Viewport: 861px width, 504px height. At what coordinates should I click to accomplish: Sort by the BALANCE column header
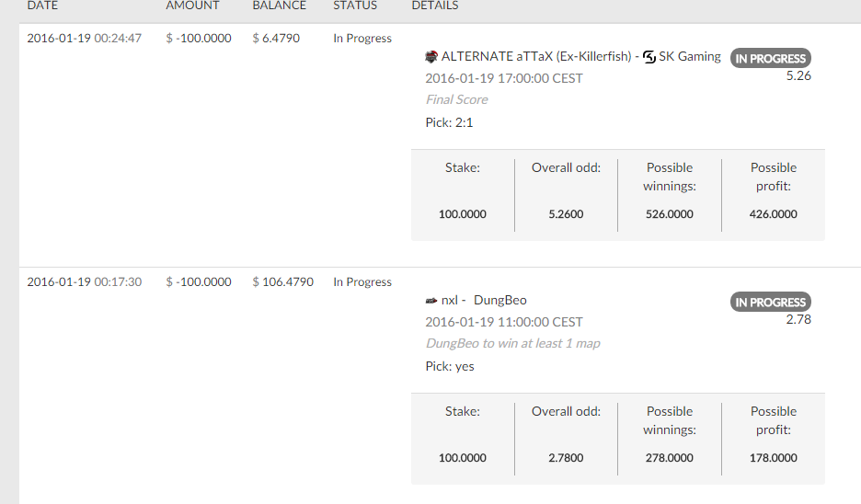point(279,6)
